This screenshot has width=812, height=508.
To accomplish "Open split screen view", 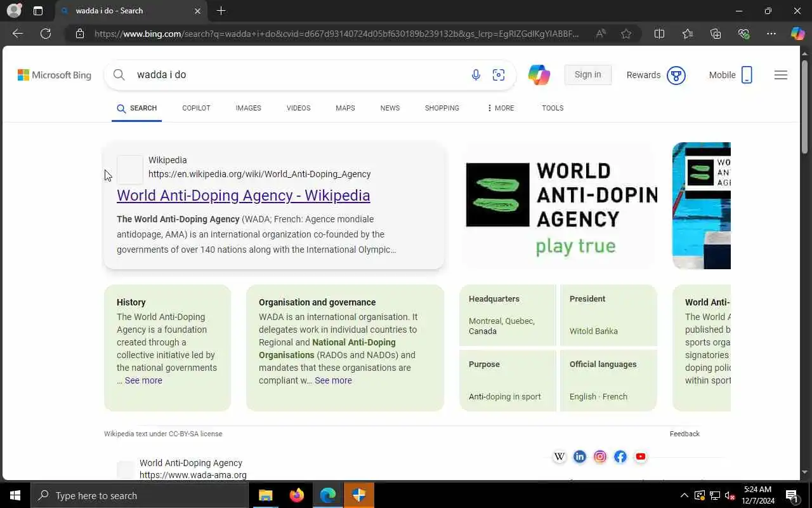I will point(659,34).
